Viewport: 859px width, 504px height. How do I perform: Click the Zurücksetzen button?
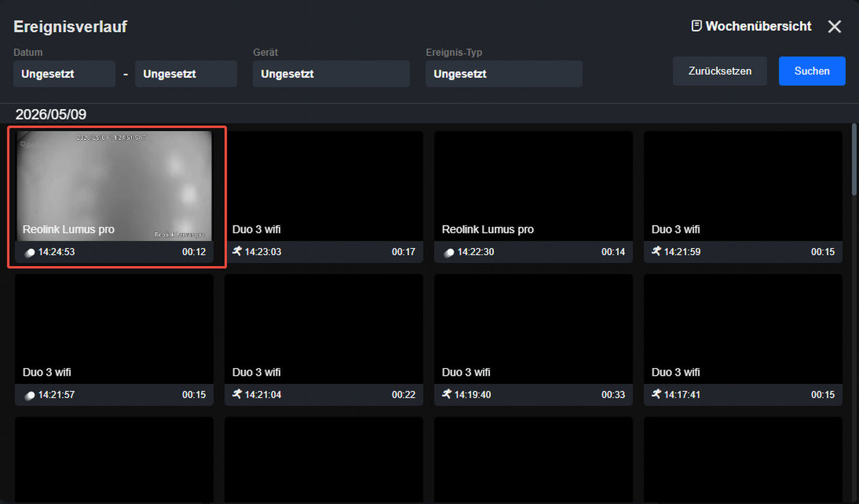[720, 71]
